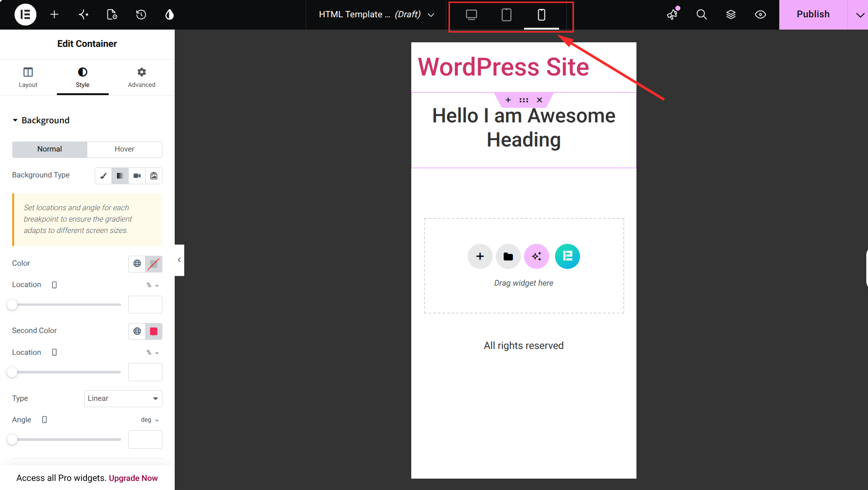Click the Upgrade Now link
The width and height of the screenshot is (868, 490).
[133, 478]
